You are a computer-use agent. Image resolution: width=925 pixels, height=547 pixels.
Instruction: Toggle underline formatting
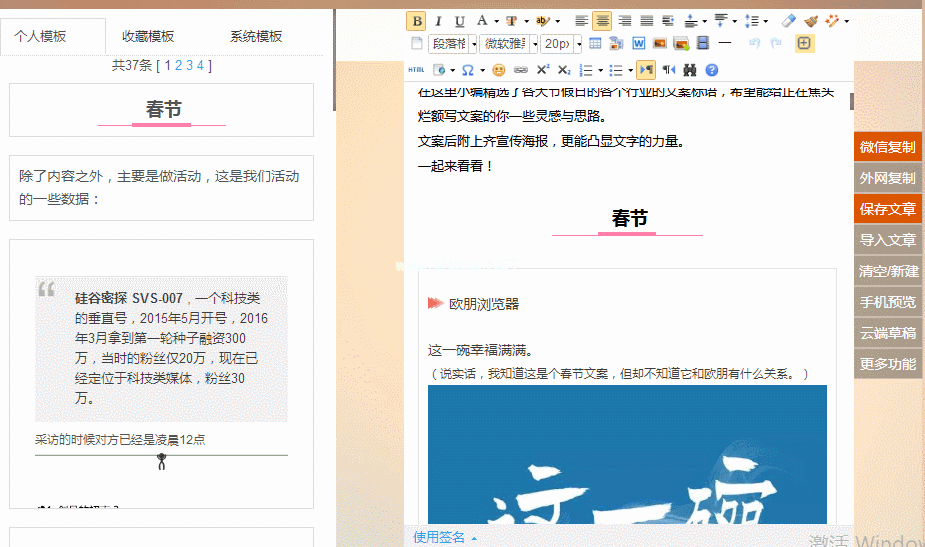460,21
